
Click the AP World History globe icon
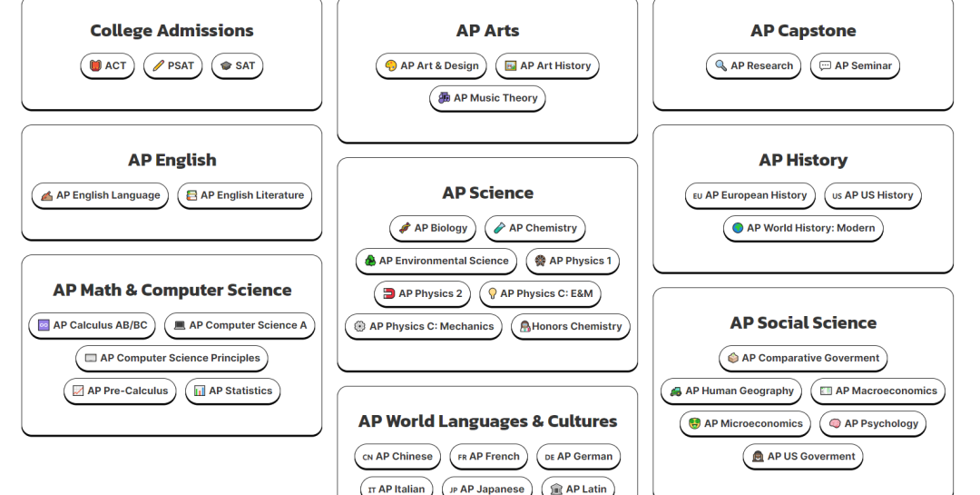coord(738,228)
